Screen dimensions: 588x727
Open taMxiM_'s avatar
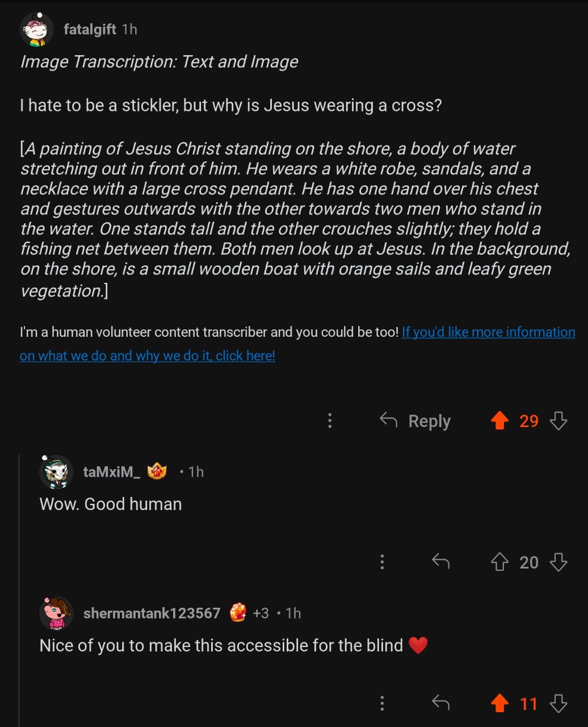56,472
